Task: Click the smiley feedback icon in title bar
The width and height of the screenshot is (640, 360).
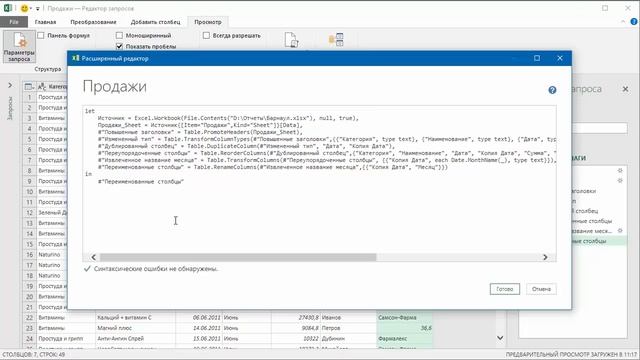Action: (24, 8)
